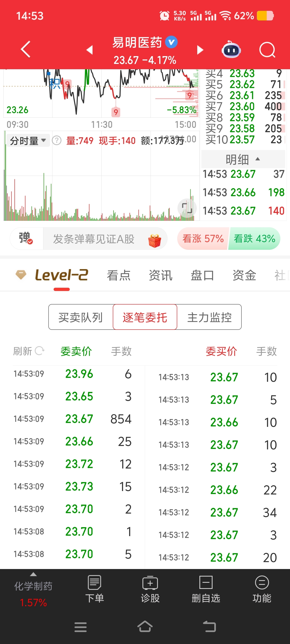Tap 删自选 remove from watchlist
This screenshot has width=290, height=644.
(206, 589)
